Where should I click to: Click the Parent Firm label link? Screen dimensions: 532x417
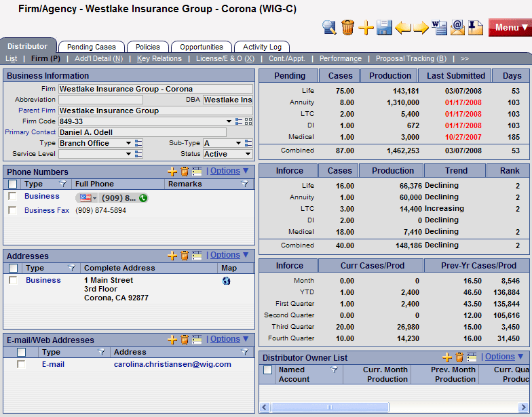pos(37,111)
